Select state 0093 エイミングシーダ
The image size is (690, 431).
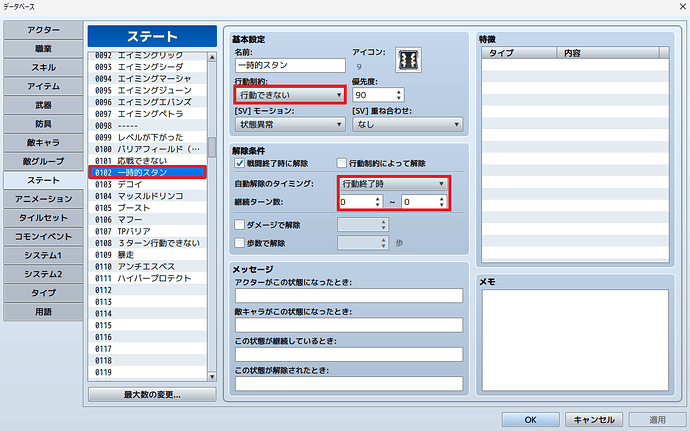coord(147,67)
